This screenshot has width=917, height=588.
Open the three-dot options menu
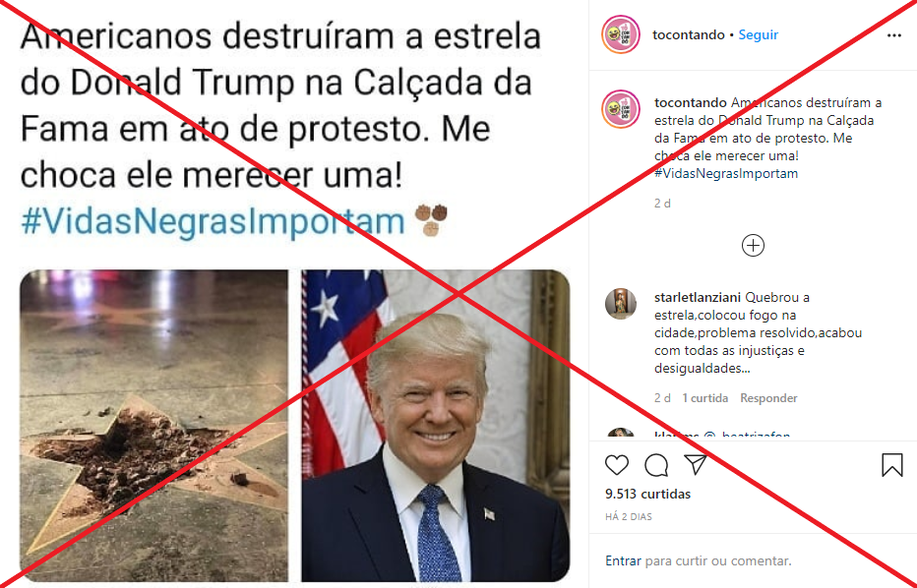893,35
